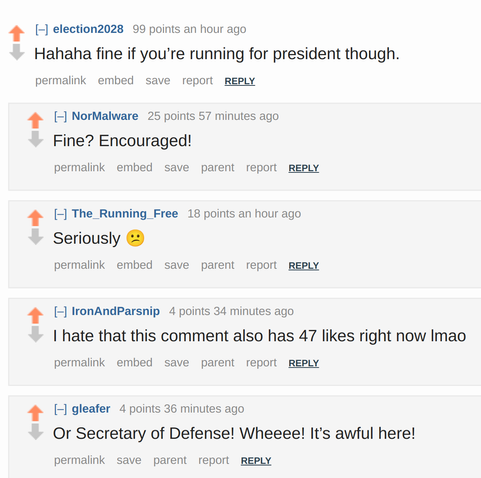The image size is (481, 478).
Task: Upvote gleafer's comment
Action: [x=35, y=413]
